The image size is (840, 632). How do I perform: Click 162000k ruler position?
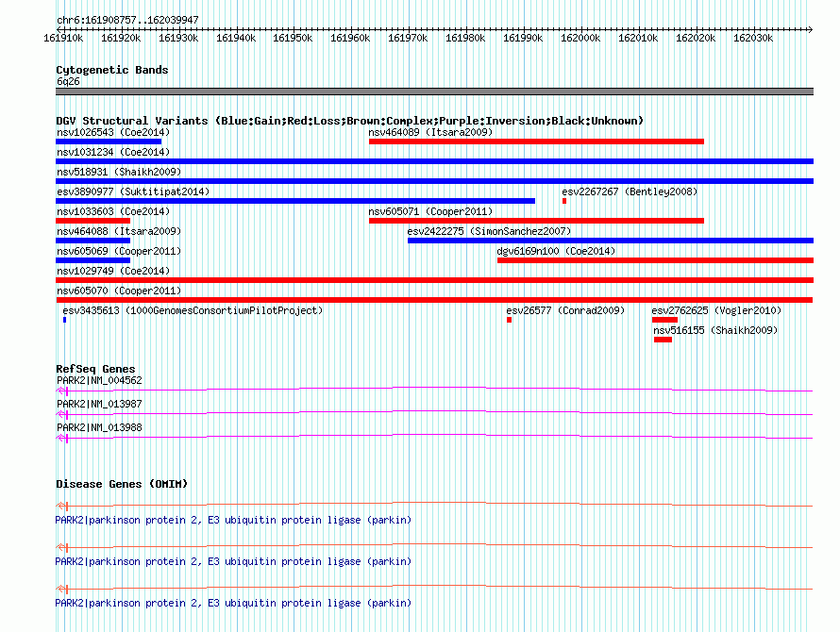(x=580, y=38)
